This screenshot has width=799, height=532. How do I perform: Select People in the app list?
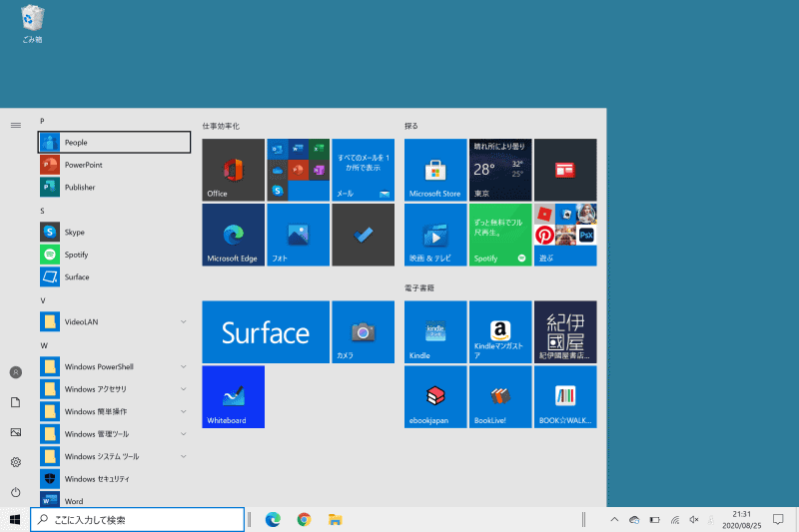(x=114, y=142)
